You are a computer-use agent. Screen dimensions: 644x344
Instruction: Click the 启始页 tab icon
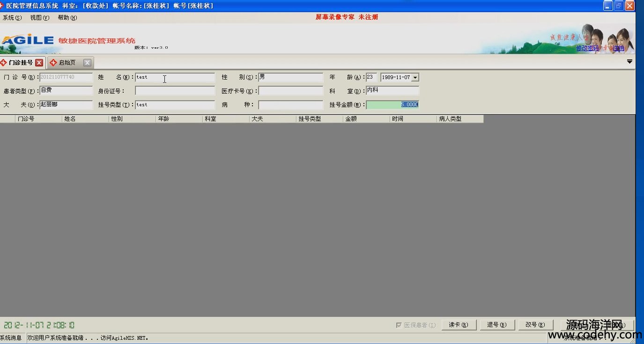[53, 63]
